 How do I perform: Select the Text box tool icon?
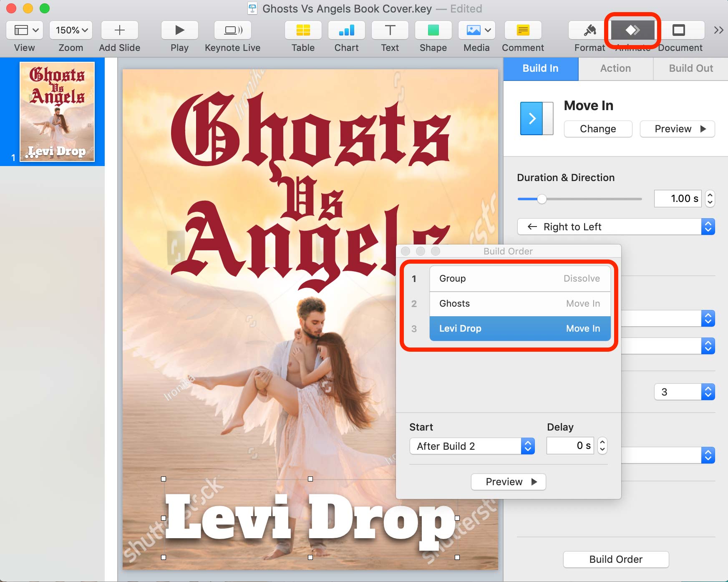(390, 30)
